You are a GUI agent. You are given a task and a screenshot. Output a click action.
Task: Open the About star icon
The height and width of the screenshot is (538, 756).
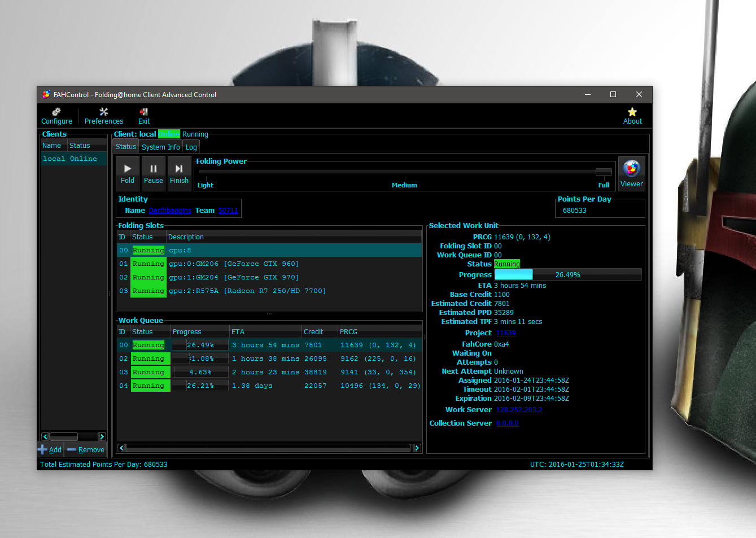click(x=632, y=116)
